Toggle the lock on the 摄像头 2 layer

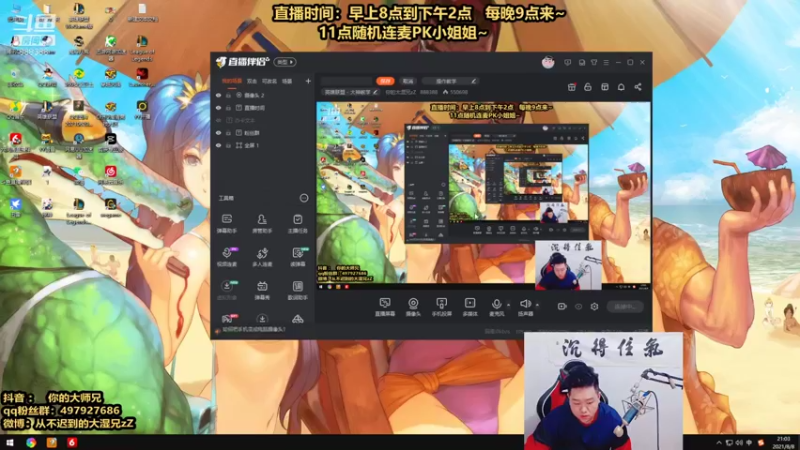point(229,95)
